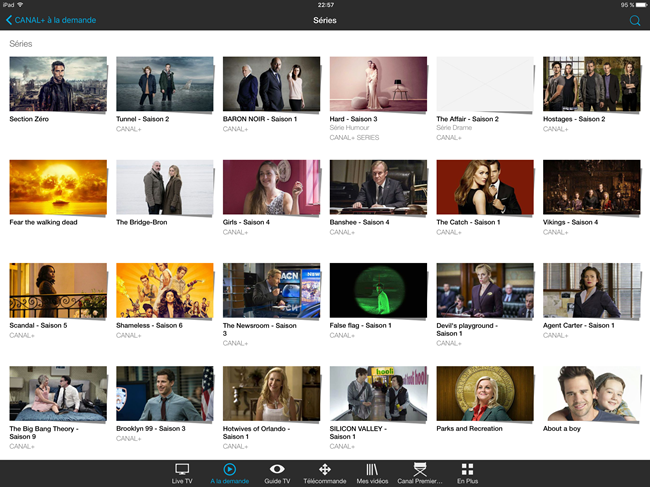The width and height of the screenshot is (650, 487).
Task: Tap the Brooklyn 99 - Saison 3 title
Action: (x=151, y=429)
